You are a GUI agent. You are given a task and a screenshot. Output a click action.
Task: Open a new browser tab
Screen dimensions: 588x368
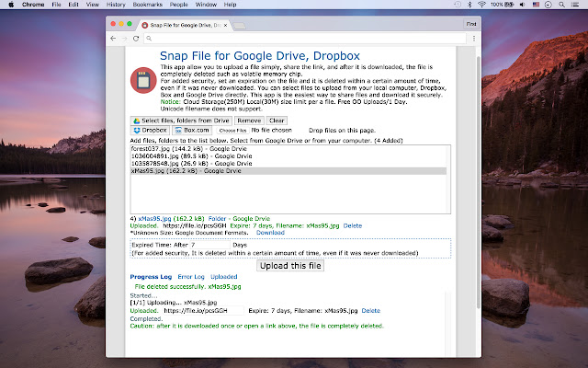click(239, 26)
